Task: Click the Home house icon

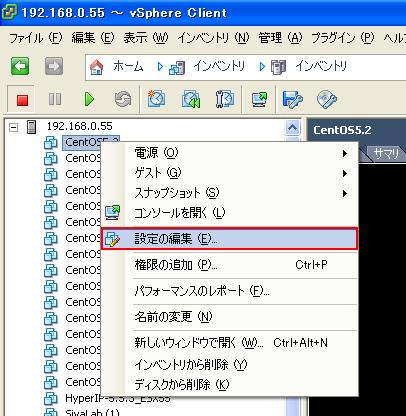Action: [97, 67]
